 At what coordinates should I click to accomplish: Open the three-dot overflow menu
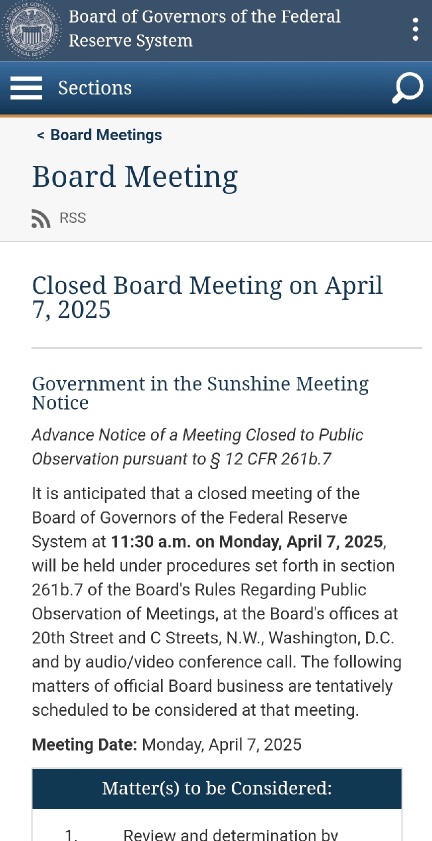[415, 29]
